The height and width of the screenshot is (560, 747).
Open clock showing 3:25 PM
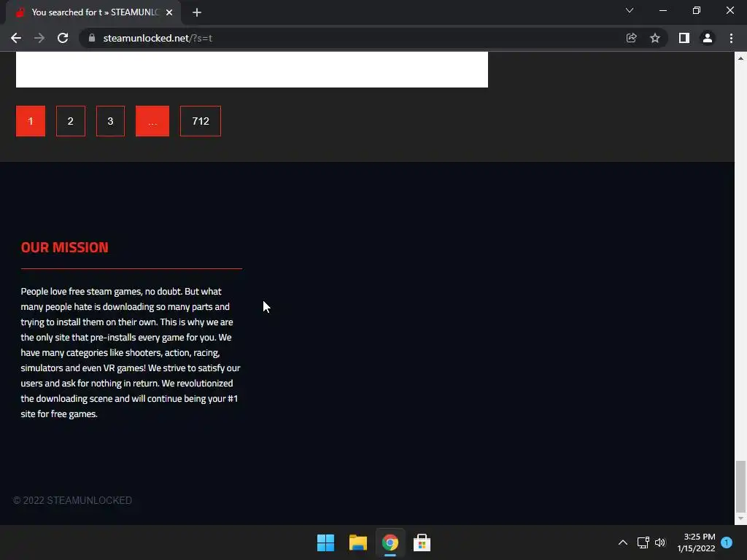tap(696, 542)
